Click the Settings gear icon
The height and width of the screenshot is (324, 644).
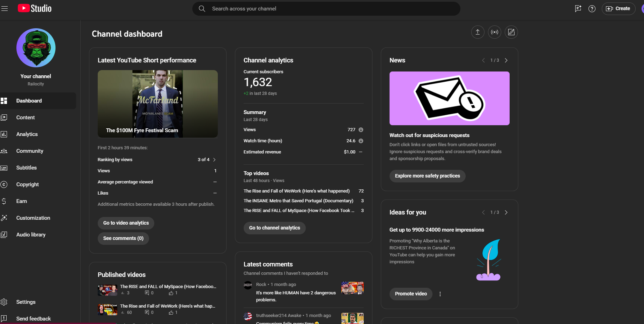[4, 302]
